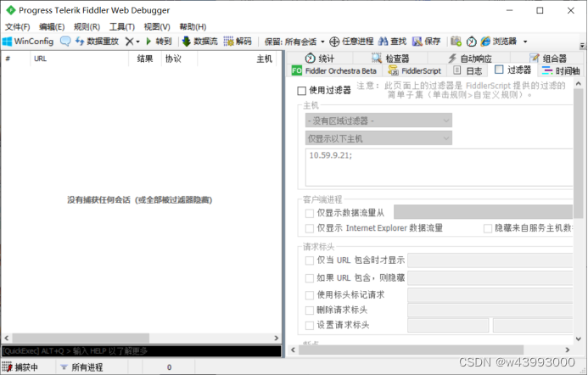Check 仅显示 Internet Explorer 数据流量
This screenshot has height=375, width=588.
pos(310,228)
